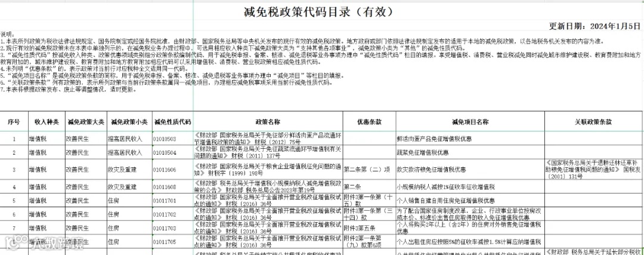This screenshot has height=255, width=644.
Task: Select the cell 个人销售自建自用住房免征增值税优惠
Action: coord(470,201)
